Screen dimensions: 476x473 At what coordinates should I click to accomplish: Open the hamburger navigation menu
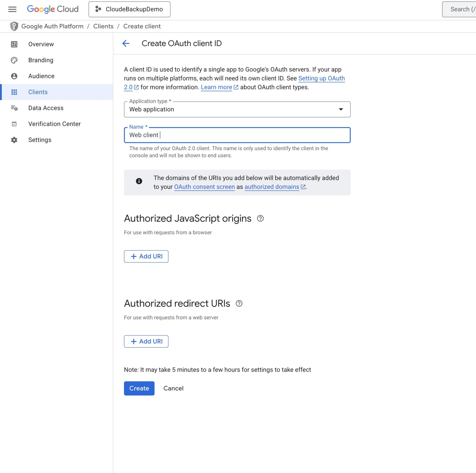click(12, 9)
